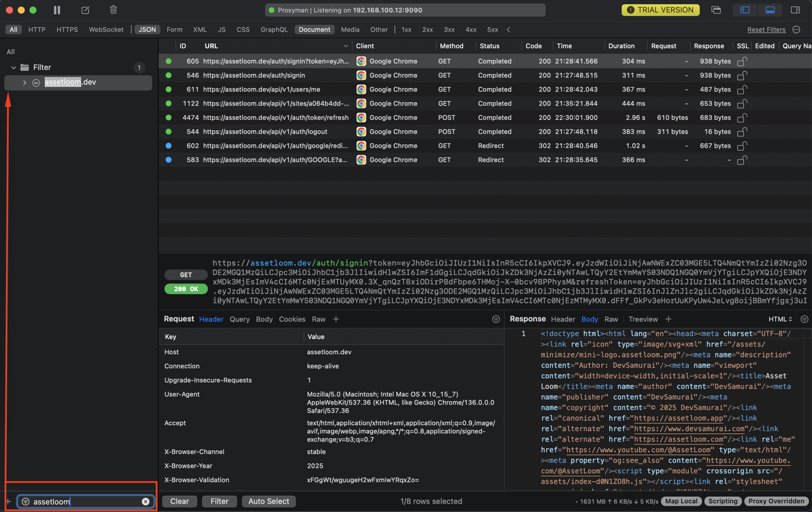The width and height of the screenshot is (812, 512).
Task: Toggle the WebSocket protocol filter
Action: [106, 29]
